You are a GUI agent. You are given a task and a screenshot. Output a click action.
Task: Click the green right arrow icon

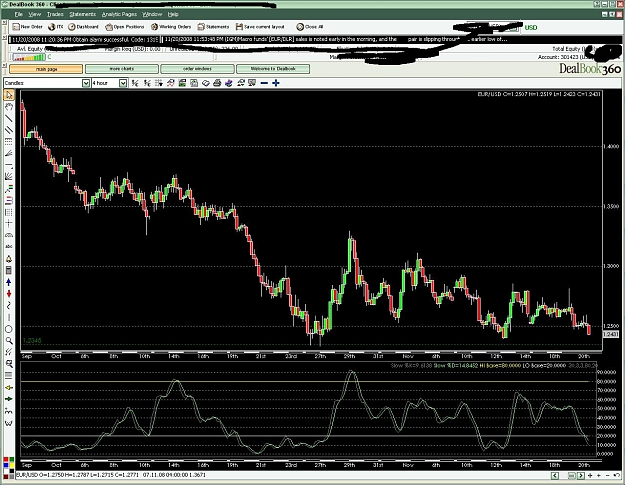click(x=9, y=399)
